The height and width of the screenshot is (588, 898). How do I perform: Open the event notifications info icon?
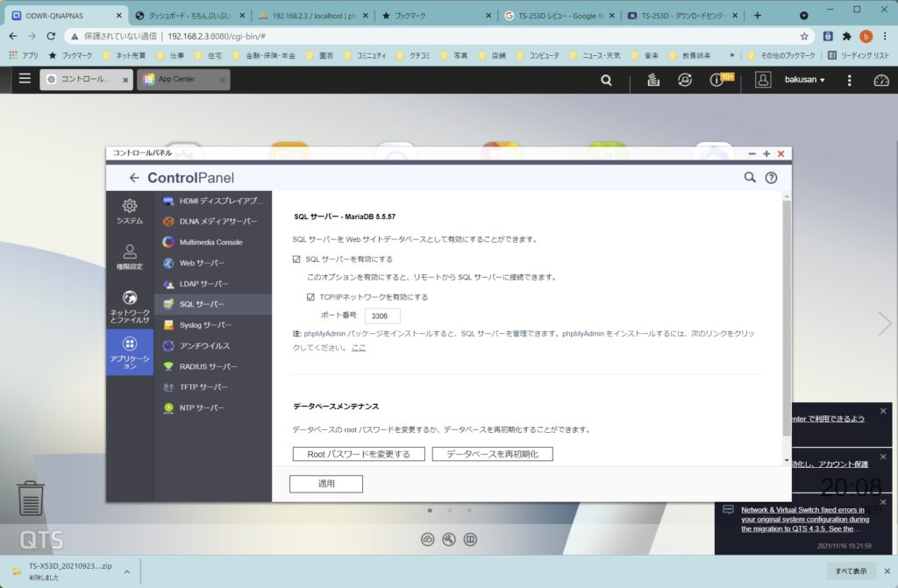[x=717, y=80]
